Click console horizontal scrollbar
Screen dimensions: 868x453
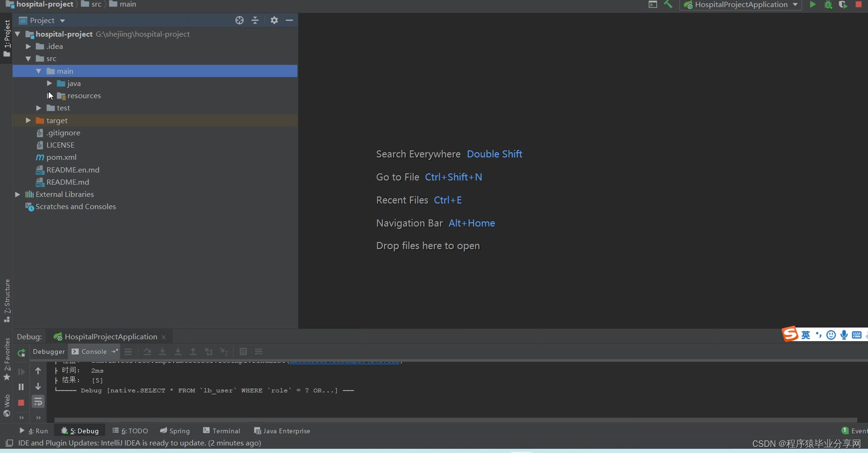click(456, 420)
